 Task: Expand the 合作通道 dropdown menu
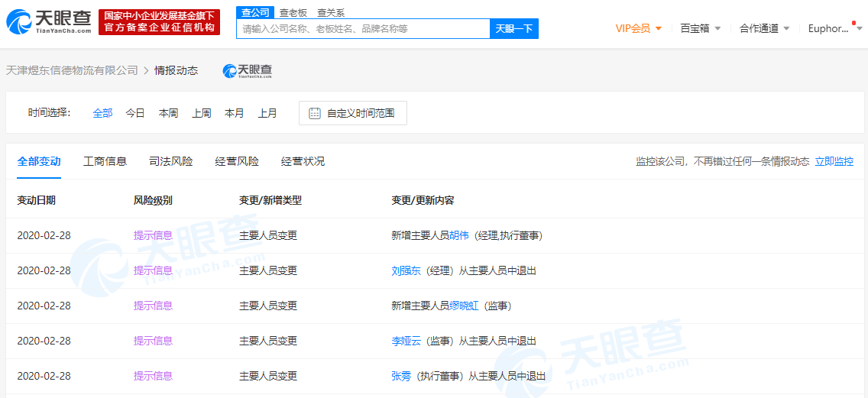click(x=764, y=28)
